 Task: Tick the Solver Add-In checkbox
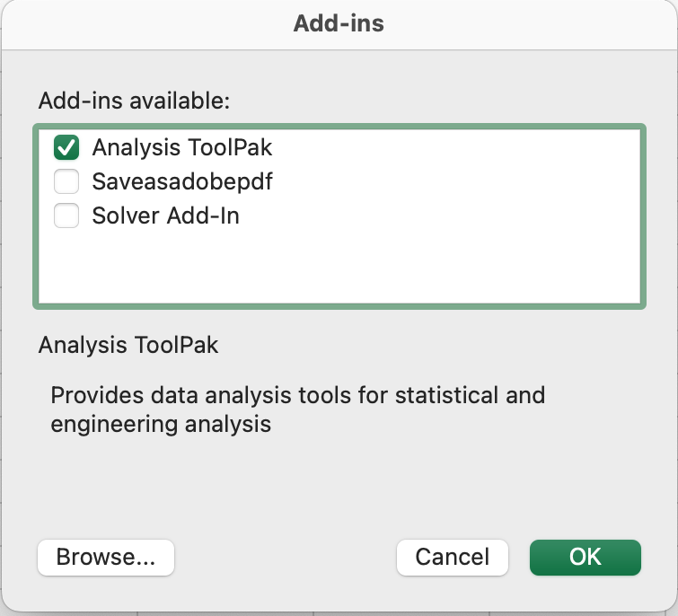pyautogui.click(x=66, y=216)
